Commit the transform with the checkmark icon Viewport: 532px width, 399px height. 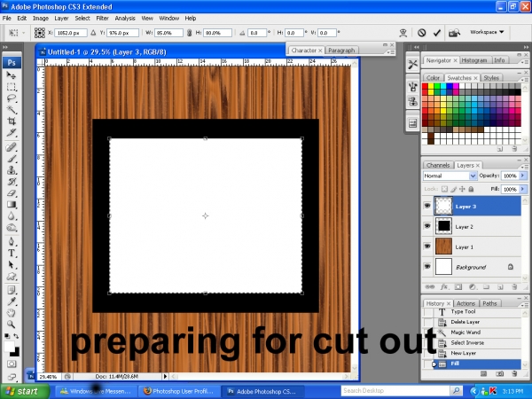[437, 33]
